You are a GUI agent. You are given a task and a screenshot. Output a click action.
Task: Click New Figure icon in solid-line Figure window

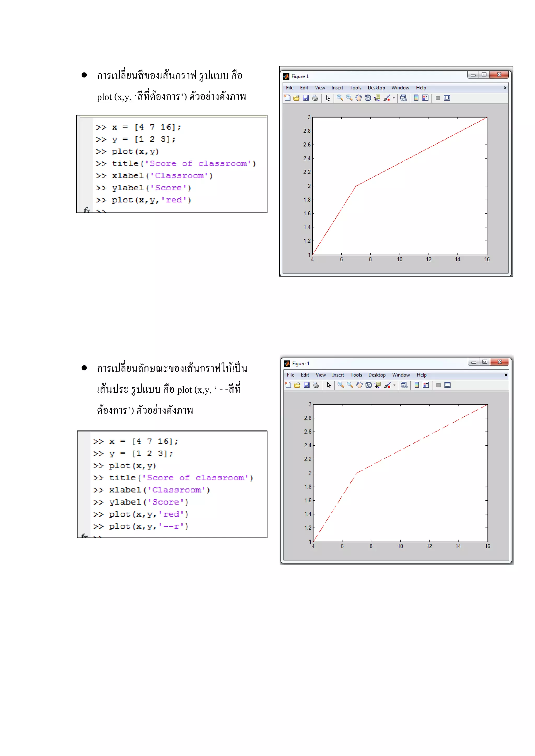(287, 98)
